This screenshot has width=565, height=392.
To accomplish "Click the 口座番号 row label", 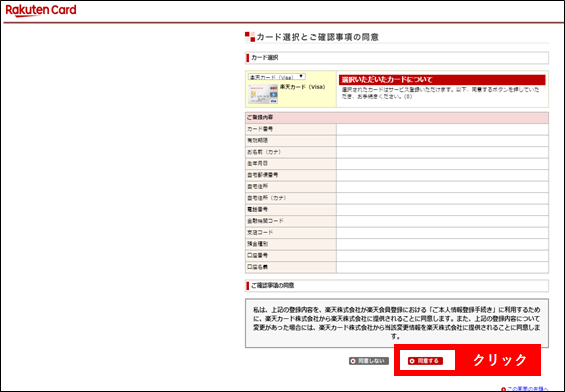I will pyautogui.click(x=257, y=255).
